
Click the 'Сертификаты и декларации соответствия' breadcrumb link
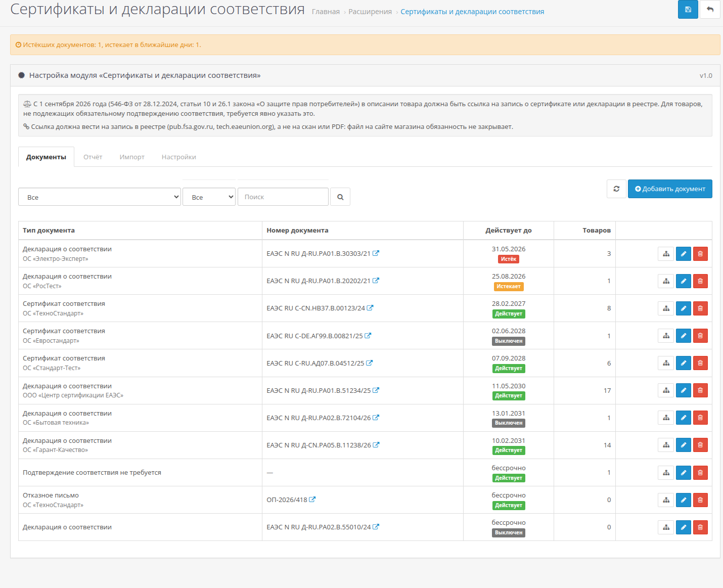point(472,12)
